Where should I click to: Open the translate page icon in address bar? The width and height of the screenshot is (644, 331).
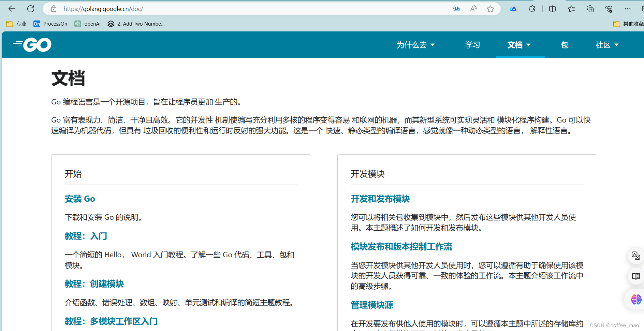point(456,9)
